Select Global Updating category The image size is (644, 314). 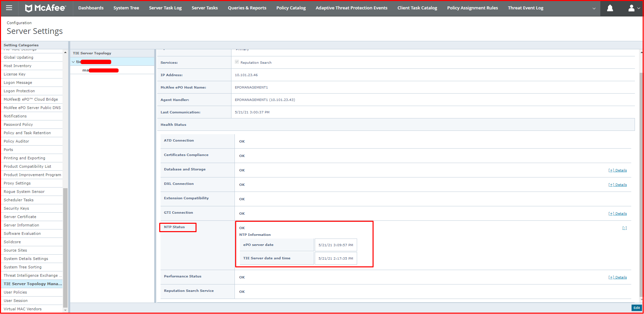coord(32,57)
